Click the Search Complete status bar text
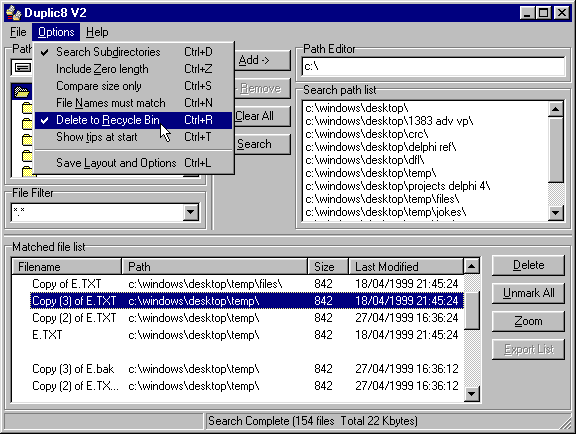576x434 pixels. click(x=313, y=421)
